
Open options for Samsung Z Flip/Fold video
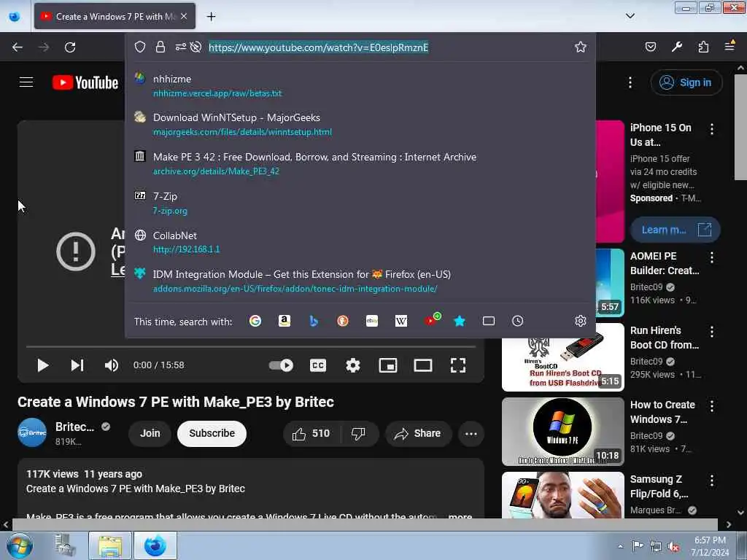[x=712, y=481]
